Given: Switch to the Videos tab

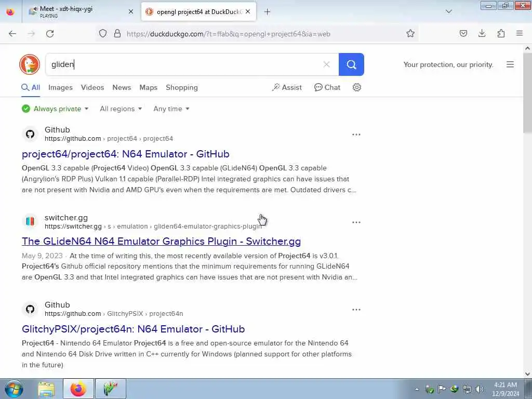Looking at the screenshot, I should tap(92, 87).
